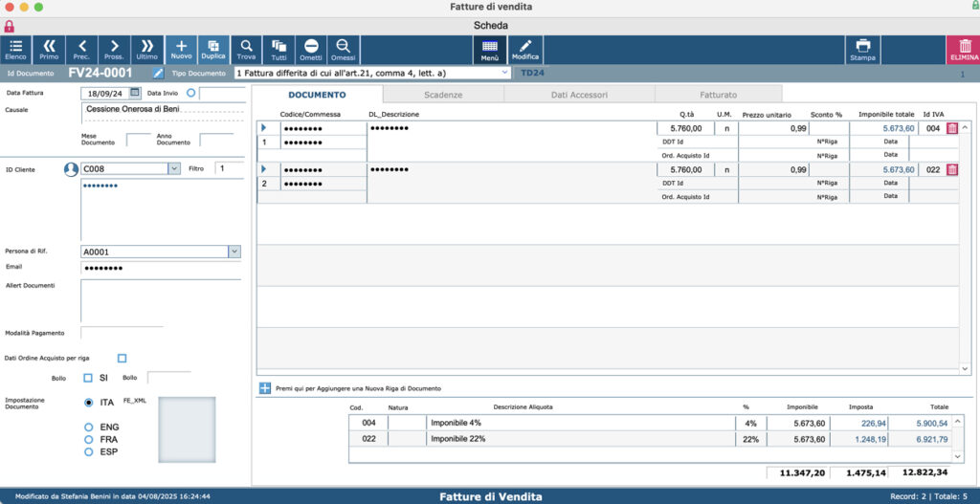Click the Stampa printer icon
This screenshot has height=504, width=980.
tap(863, 50)
